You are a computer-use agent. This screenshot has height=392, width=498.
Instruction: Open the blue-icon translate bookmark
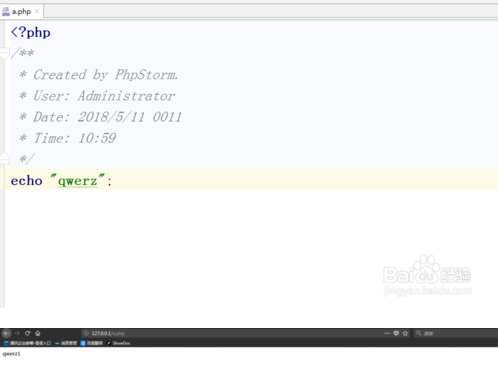[92, 343]
